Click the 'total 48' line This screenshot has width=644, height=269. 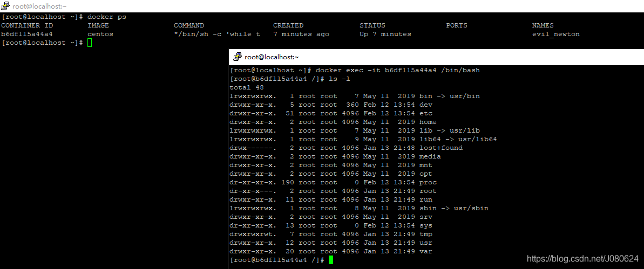[247, 87]
